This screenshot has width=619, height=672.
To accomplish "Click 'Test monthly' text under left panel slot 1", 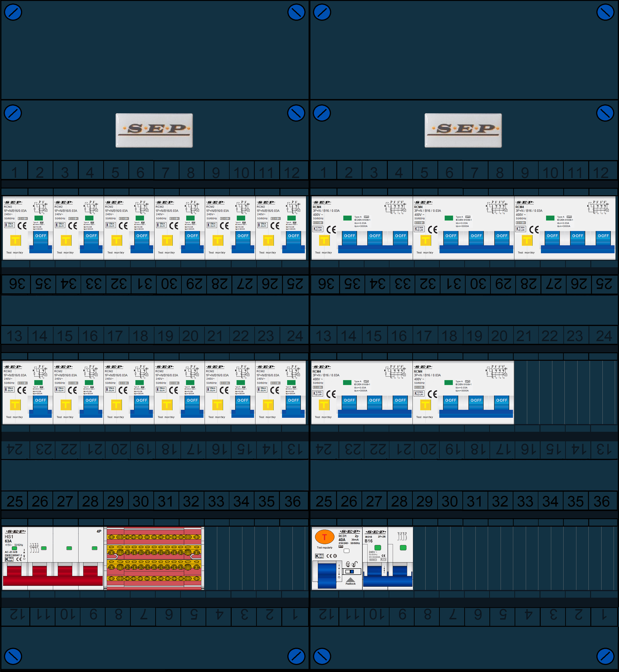I will (15, 253).
